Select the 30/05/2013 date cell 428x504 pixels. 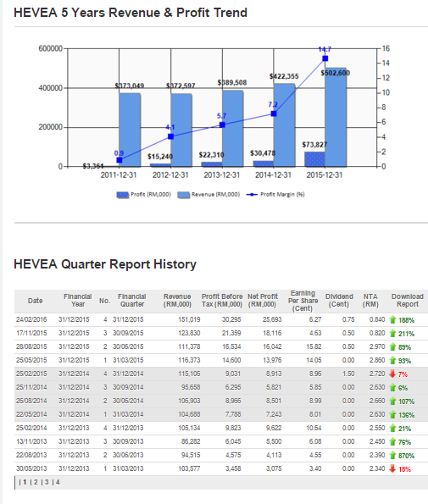(31, 468)
